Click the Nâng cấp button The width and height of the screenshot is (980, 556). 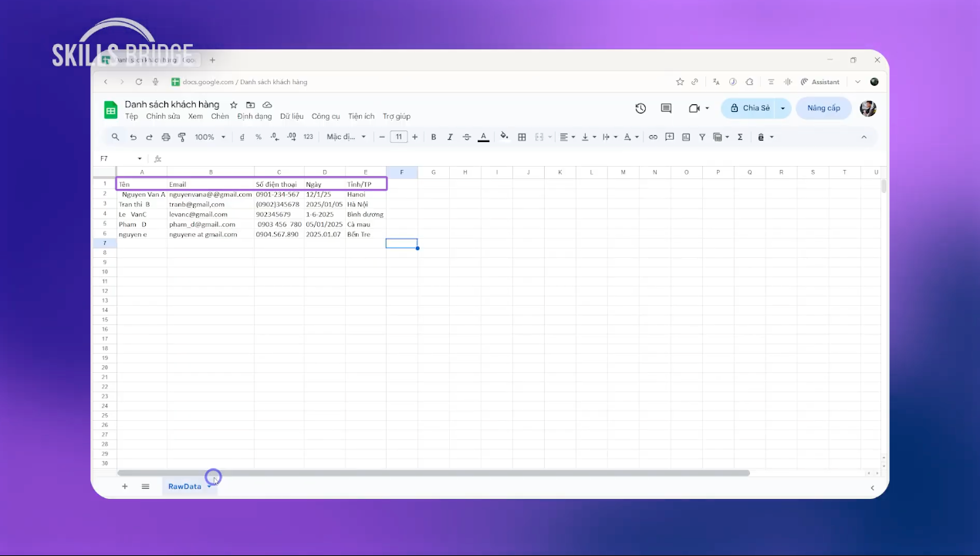tap(823, 108)
